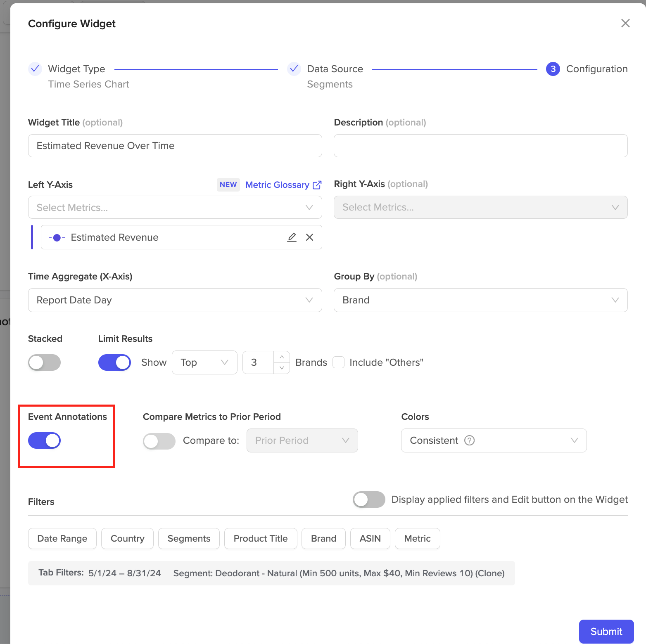646x644 pixels.
Task: Close the Configure Widget dialog
Action: pyautogui.click(x=625, y=23)
